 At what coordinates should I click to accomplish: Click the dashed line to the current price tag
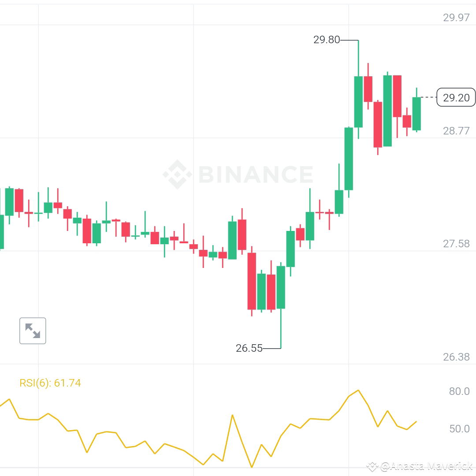[x=428, y=97]
